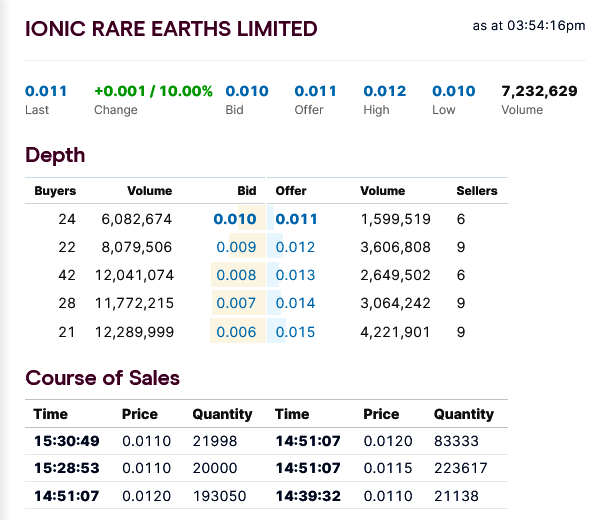
Task: Click the Offer column header in Depth
Action: 291,191
